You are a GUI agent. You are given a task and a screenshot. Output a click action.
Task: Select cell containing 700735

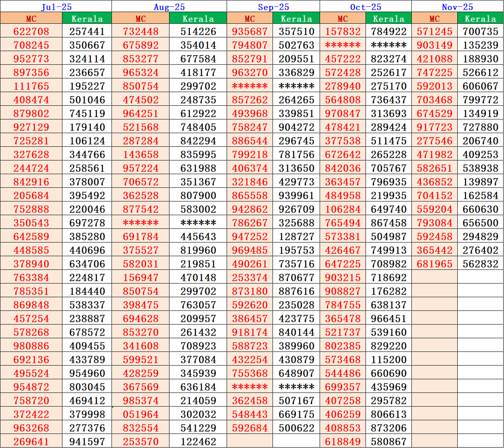[480, 31]
